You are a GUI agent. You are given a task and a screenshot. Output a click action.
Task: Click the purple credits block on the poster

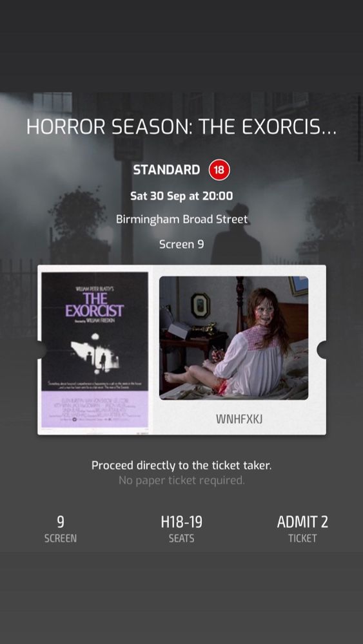click(95, 409)
